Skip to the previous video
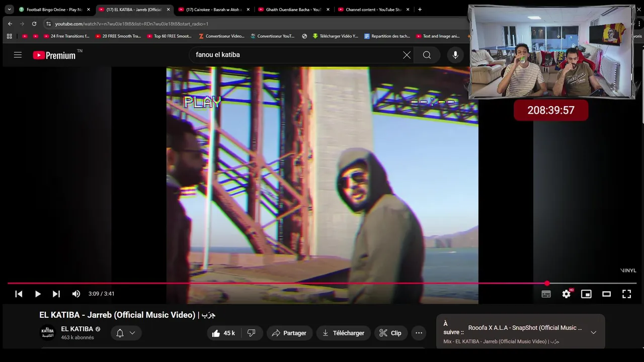Viewport: 644px width, 362px height. 19,294
